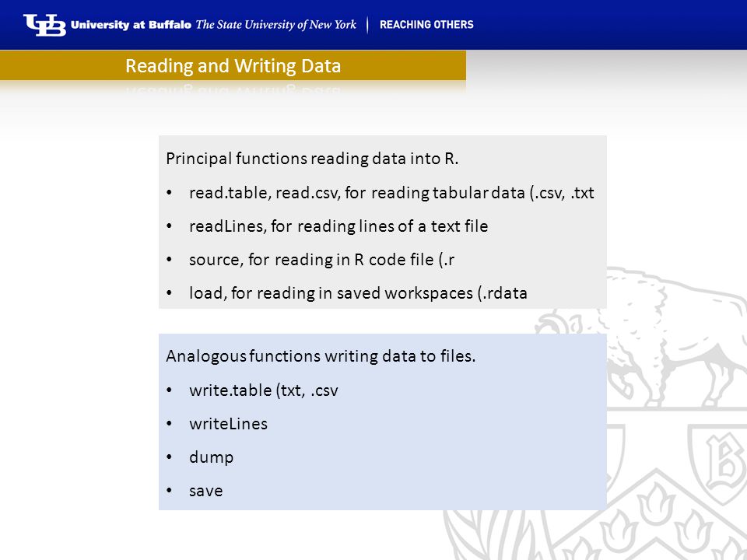Click 'Principal functions reading data into R.' line
The width and height of the screenshot is (747, 560).
click(312, 159)
